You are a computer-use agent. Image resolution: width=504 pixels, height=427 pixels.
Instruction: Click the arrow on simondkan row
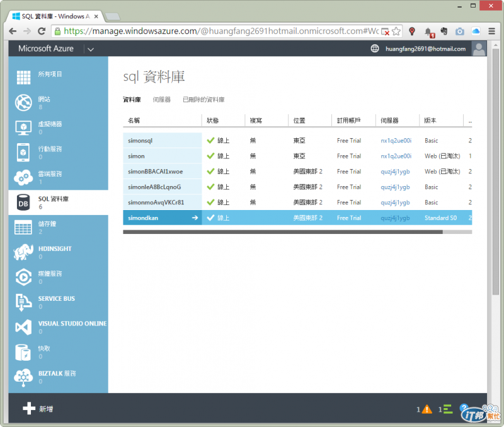point(195,218)
